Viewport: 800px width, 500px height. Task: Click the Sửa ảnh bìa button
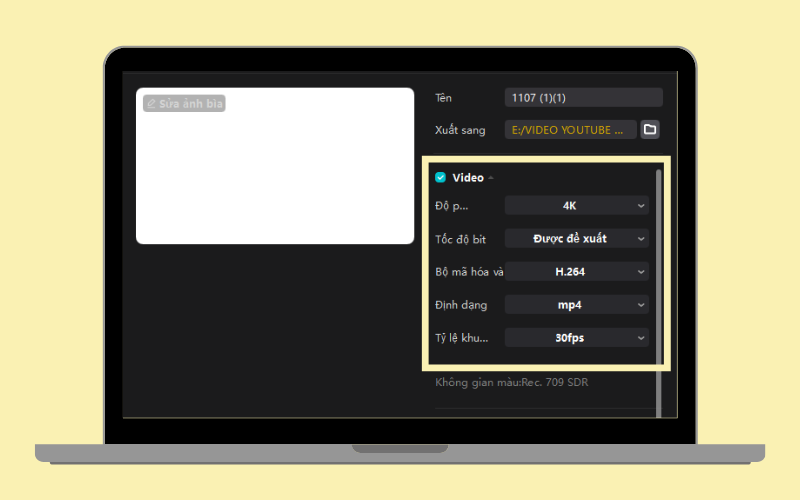click(184, 104)
